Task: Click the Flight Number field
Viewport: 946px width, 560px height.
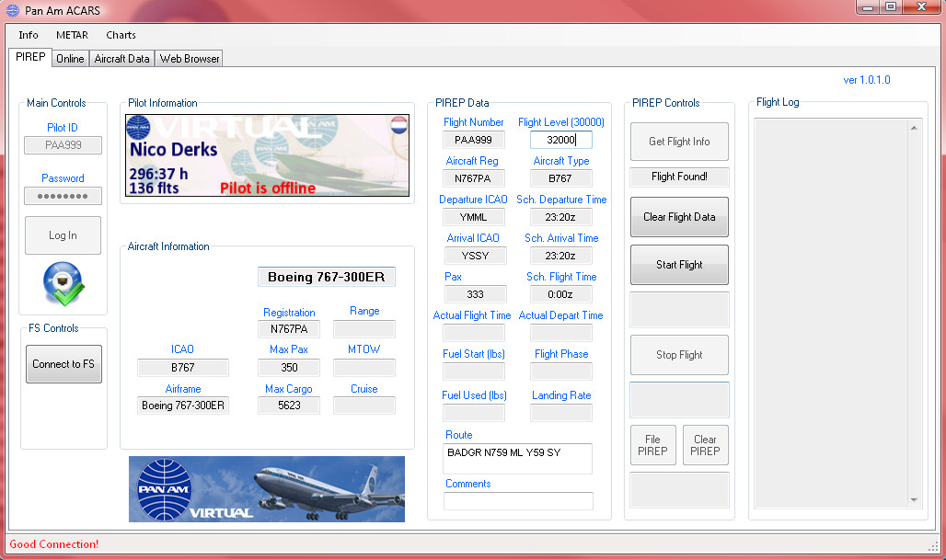Action: 474,140
